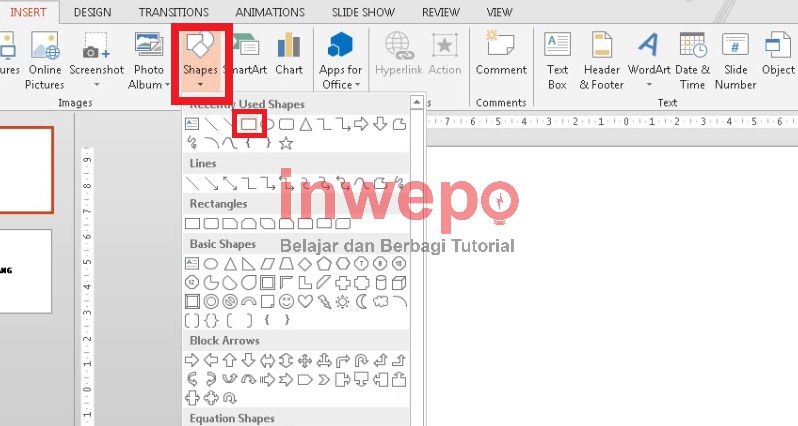The height and width of the screenshot is (426, 798).
Task: Select the trapezoid in Basic Shapes
Action: coord(286,264)
